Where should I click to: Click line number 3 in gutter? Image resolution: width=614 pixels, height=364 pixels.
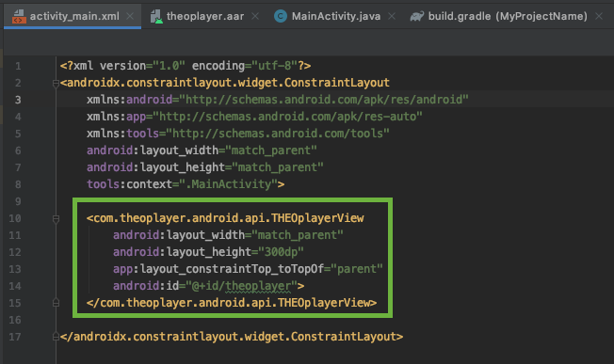(x=18, y=100)
